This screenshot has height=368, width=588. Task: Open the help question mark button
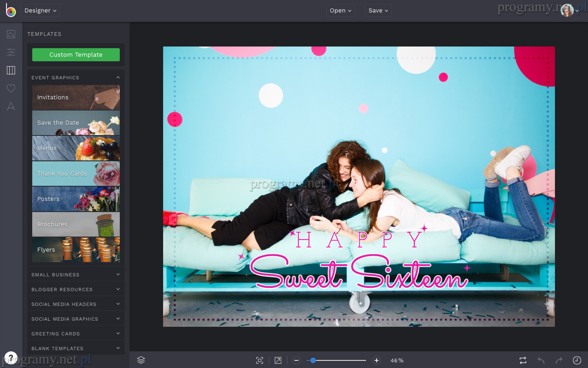pyautogui.click(x=11, y=358)
